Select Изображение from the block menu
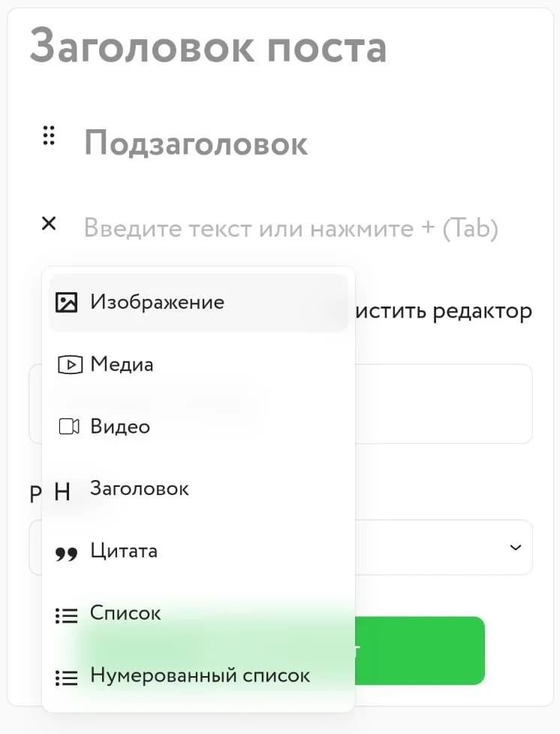 tap(157, 302)
